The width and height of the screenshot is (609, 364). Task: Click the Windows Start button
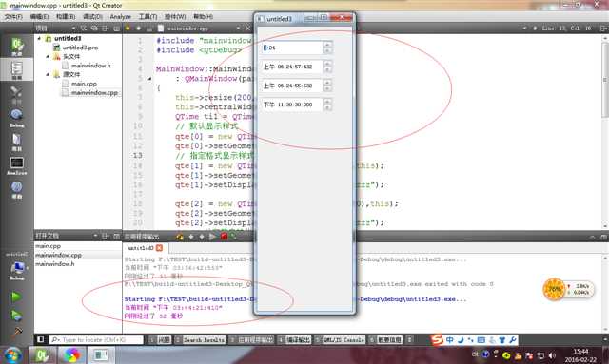coord(12,355)
